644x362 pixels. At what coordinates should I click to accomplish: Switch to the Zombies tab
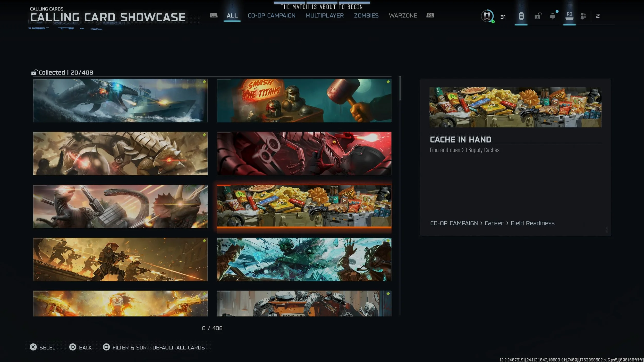click(x=366, y=16)
